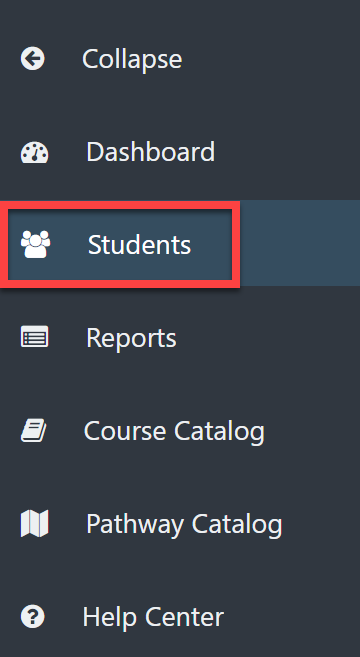The width and height of the screenshot is (360, 657).
Task: Click the Students group-of-people icon
Action: point(36,244)
